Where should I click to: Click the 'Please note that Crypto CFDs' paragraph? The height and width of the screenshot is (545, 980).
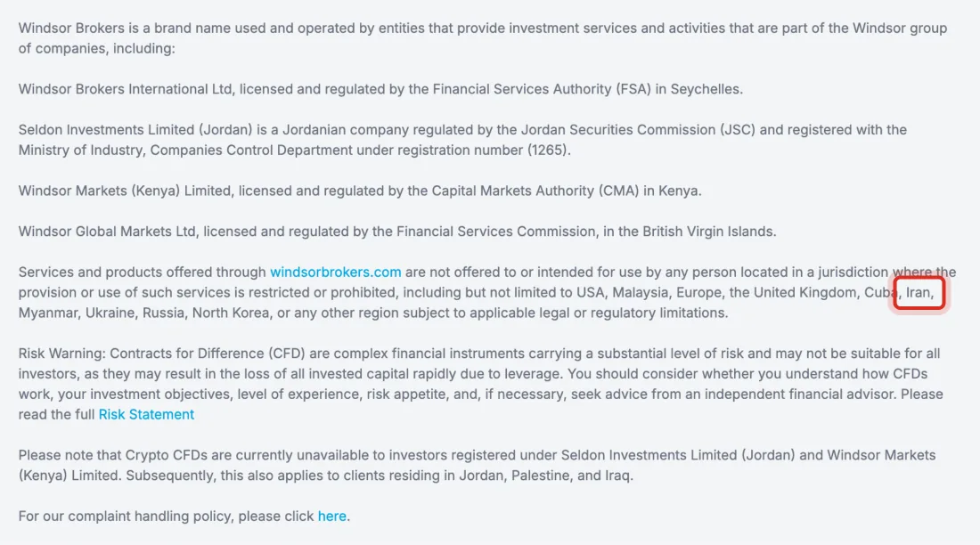coord(477,465)
